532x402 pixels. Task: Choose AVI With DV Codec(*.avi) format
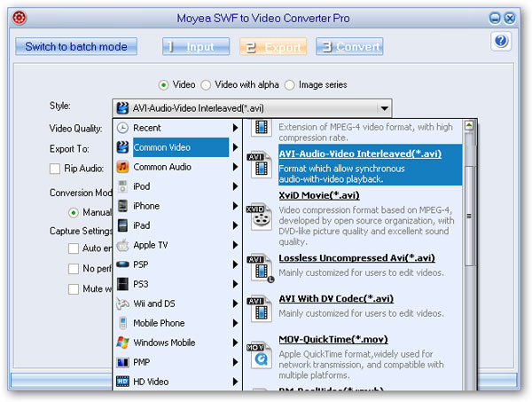click(336, 299)
